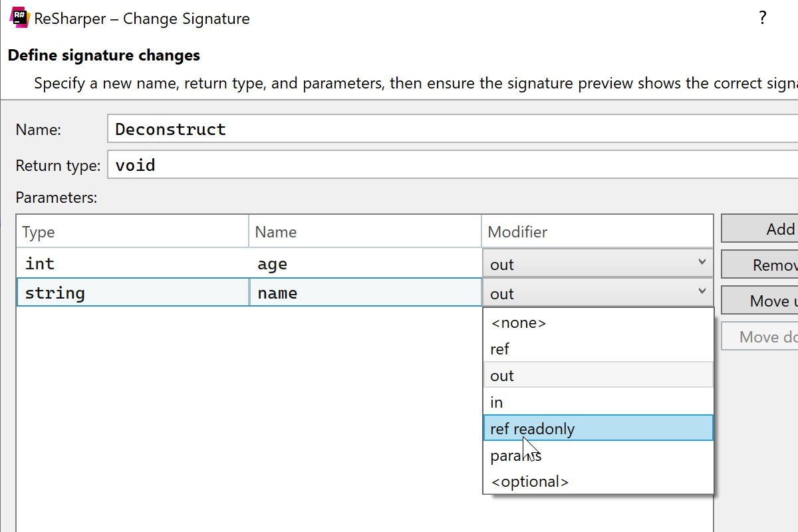798x532 pixels.
Task: Open the Modifier dropdown for age parameter
Action: click(x=597, y=264)
